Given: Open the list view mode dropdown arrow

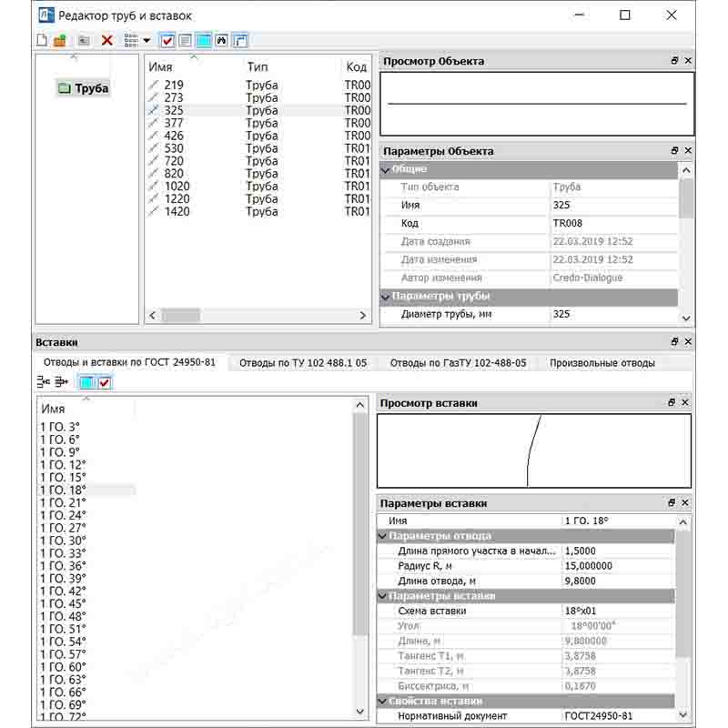Looking at the screenshot, I should click(x=147, y=40).
